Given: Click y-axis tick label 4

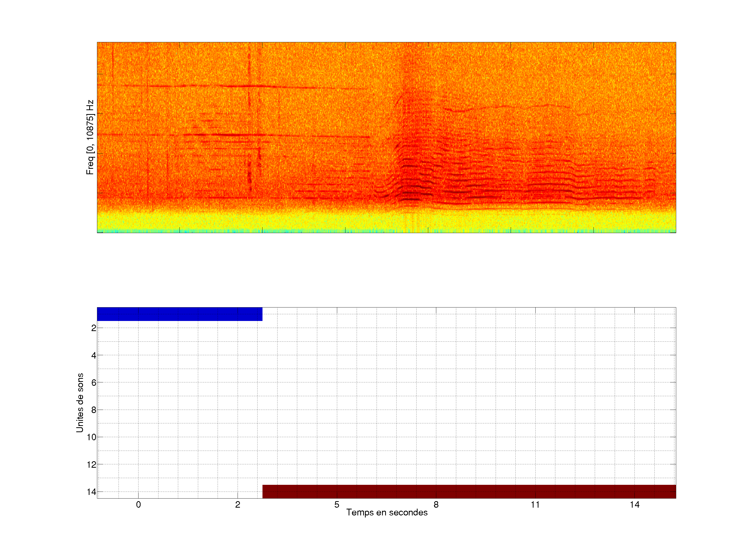Looking at the screenshot, I should tap(94, 355).
